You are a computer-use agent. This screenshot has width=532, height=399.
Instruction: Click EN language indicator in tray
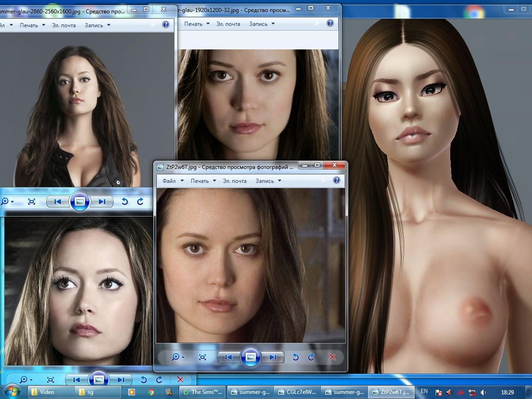[424, 391]
